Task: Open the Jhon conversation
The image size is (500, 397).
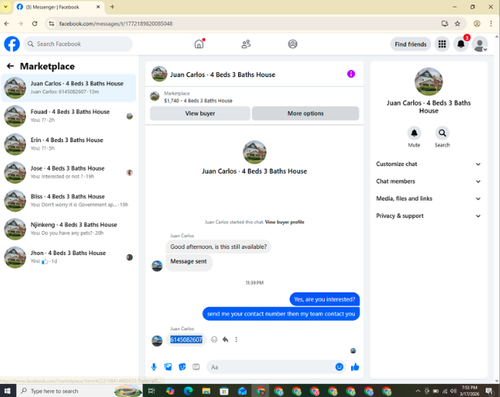Action: point(68,257)
